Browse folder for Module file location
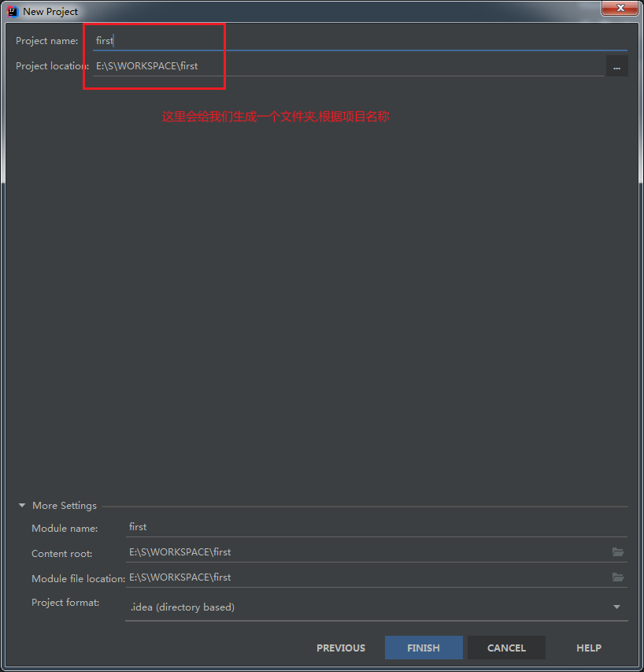This screenshot has height=672, width=644. (618, 577)
